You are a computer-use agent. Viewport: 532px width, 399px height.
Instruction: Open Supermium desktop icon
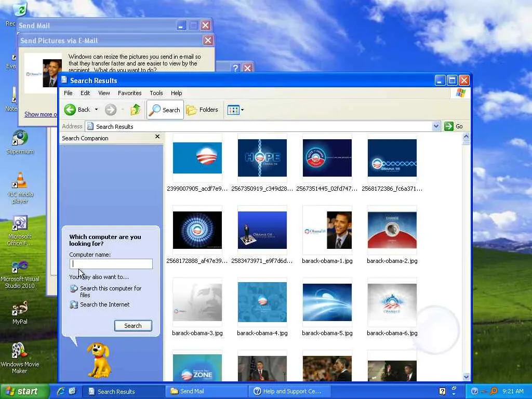(x=20, y=142)
